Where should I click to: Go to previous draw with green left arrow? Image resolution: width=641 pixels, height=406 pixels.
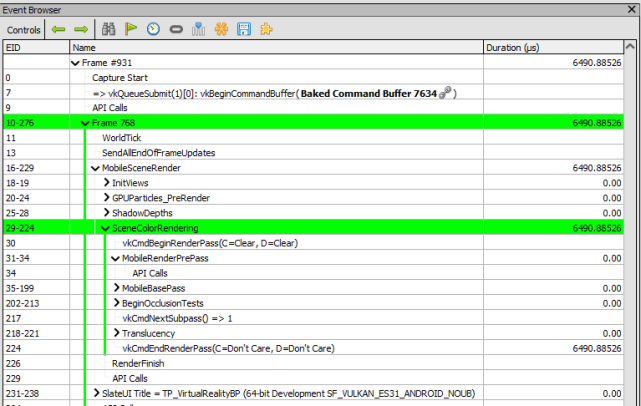tap(58, 29)
